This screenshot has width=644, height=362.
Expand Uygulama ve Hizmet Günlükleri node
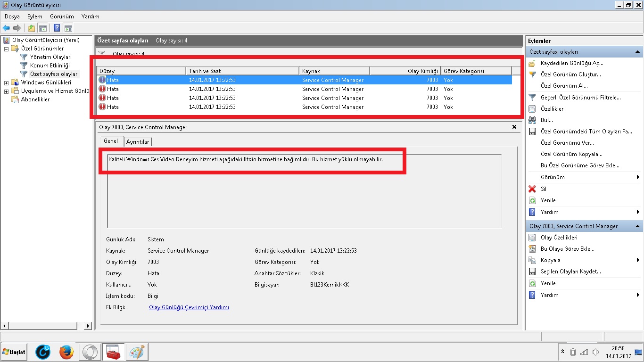6,91
